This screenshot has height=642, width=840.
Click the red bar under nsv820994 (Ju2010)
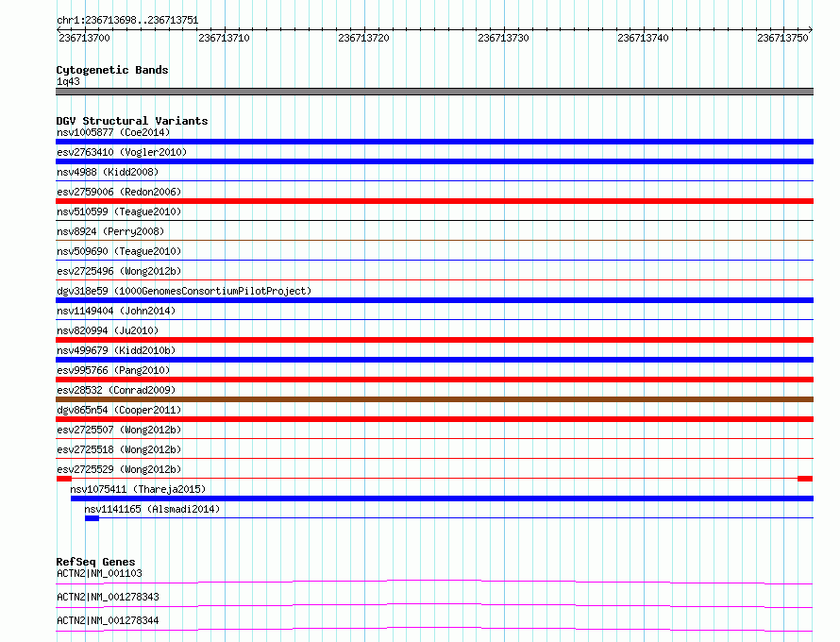[434, 340]
